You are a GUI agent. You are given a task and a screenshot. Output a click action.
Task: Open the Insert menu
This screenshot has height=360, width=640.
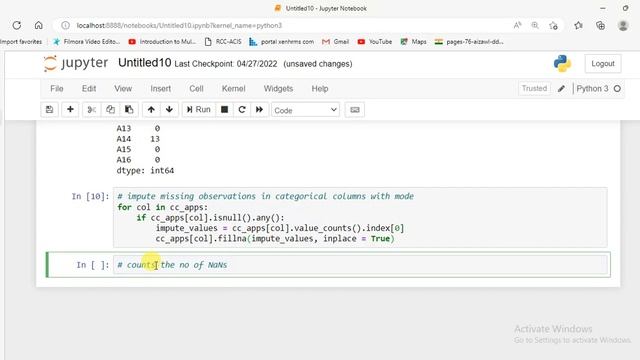(160, 89)
